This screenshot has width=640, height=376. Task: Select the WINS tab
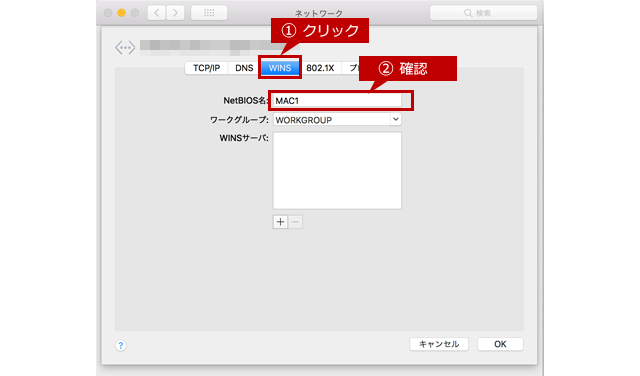click(x=280, y=68)
